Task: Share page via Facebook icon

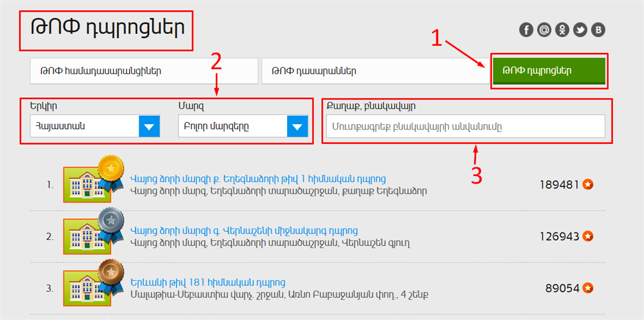Action: click(526, 30)
